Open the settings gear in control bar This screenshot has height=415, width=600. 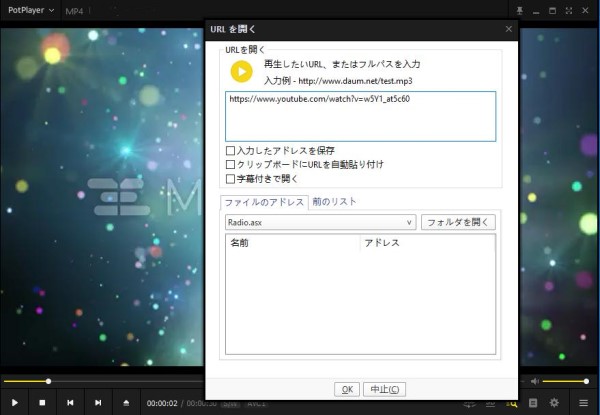click(554, 403)
